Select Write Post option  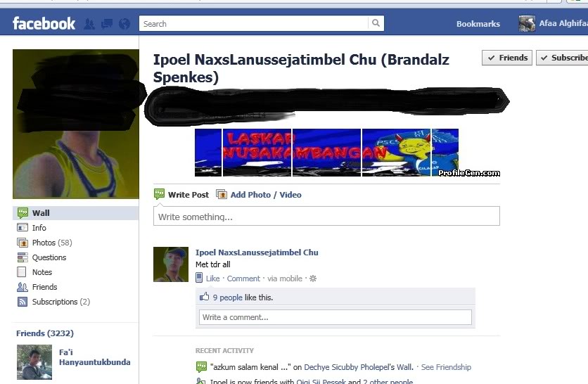(181, 195)
